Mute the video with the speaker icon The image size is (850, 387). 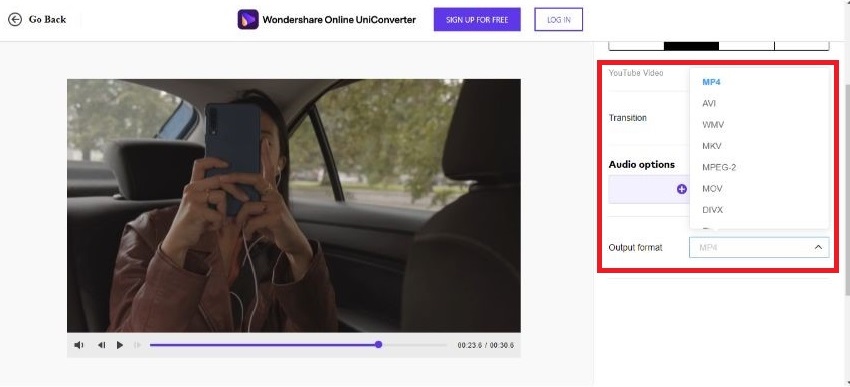point(79,345)
